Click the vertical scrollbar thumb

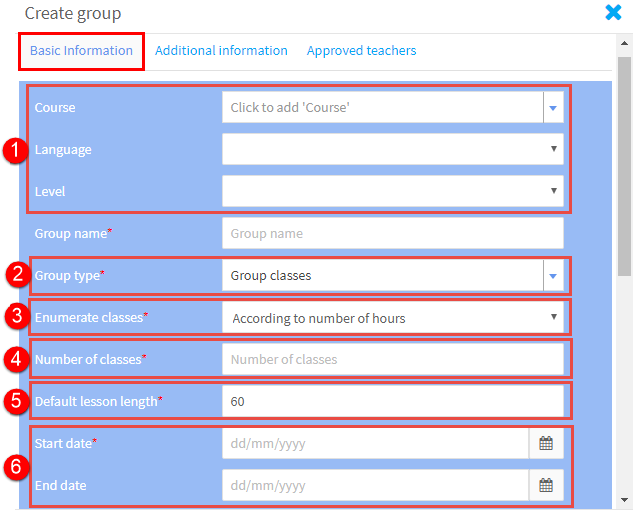click(624, 167)
